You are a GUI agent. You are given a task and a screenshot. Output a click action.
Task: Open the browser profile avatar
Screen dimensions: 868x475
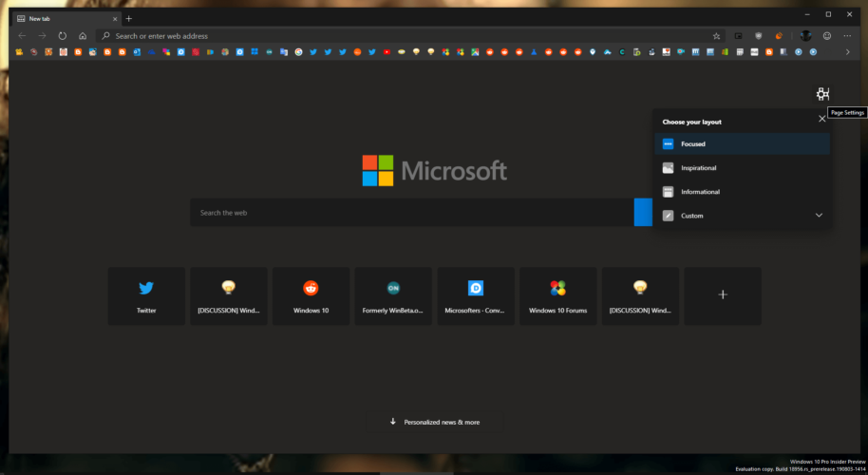point(805,36)
